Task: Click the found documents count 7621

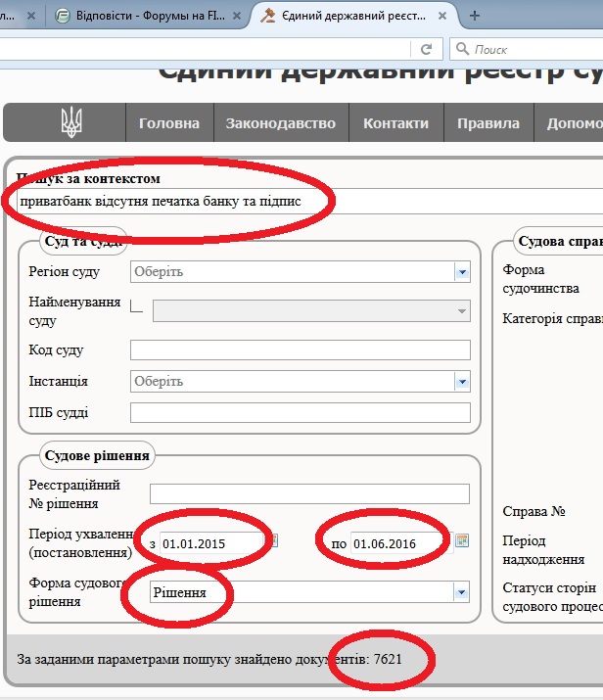Action: (x=388, y=659)
